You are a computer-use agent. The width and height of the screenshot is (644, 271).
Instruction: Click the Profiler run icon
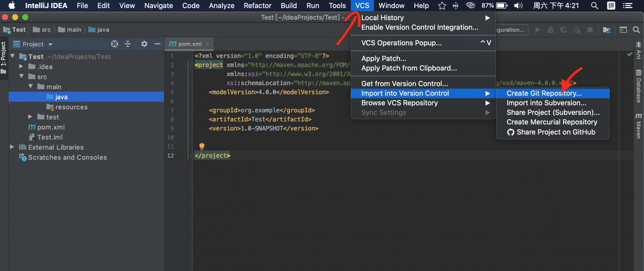tap(577, 30)
